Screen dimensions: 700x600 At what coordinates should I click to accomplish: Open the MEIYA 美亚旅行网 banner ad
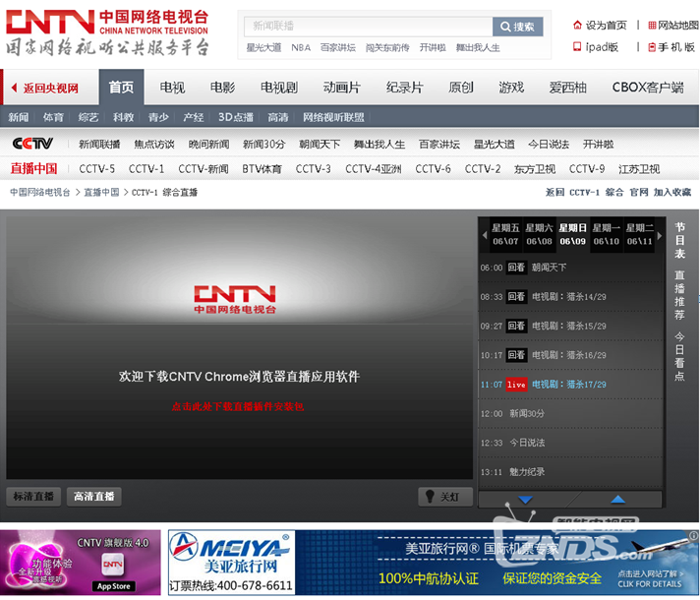pyautogui.click(x=434, y=563)
